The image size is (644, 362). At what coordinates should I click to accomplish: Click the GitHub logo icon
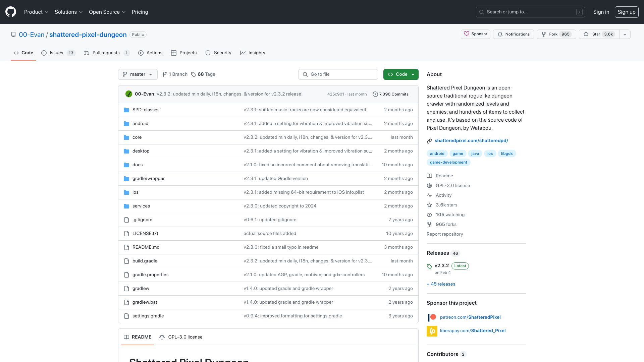11,12
